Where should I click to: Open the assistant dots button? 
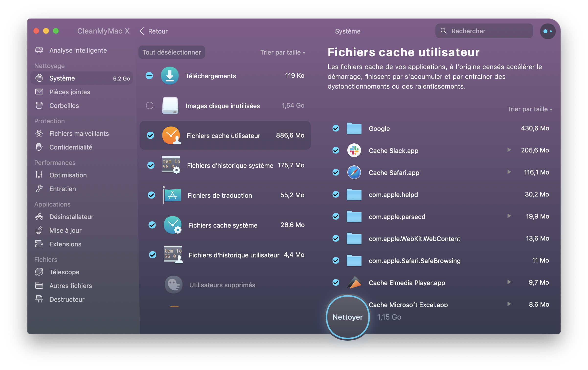coord(548,31)
